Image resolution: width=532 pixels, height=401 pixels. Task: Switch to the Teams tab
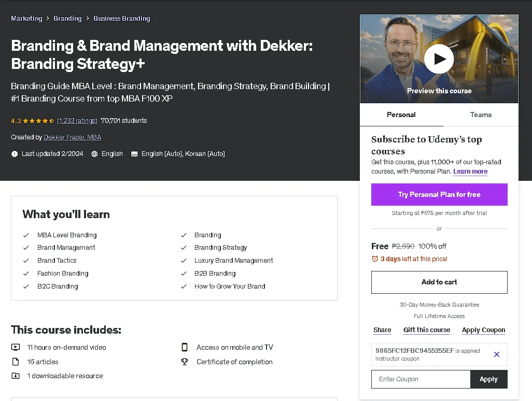[481, 114]
